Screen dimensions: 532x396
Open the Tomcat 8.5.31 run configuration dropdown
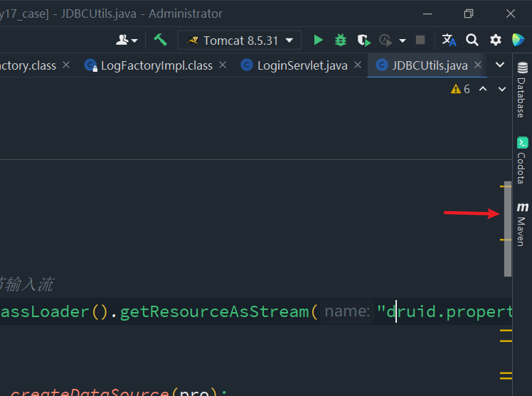[240, 41]
